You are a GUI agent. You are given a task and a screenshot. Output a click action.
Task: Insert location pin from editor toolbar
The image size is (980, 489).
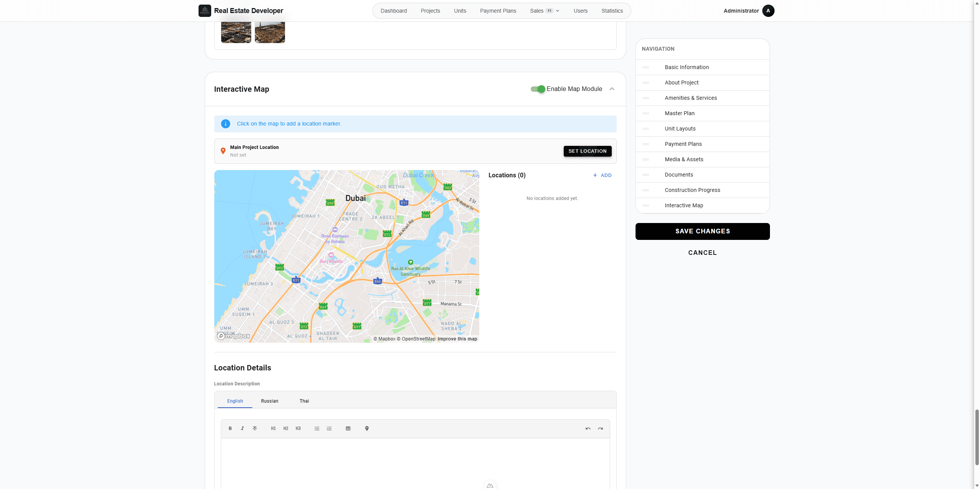pos(367,428)
